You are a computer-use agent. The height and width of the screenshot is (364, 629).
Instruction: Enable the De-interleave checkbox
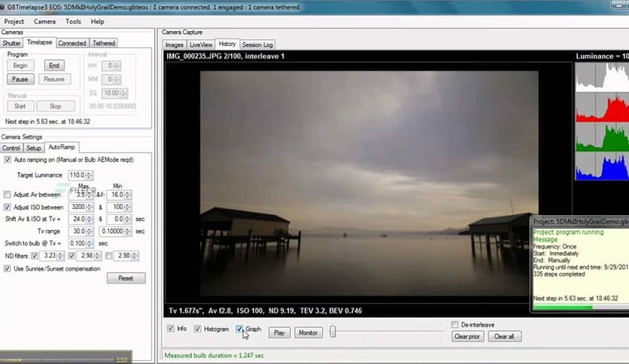coord(455,325)
